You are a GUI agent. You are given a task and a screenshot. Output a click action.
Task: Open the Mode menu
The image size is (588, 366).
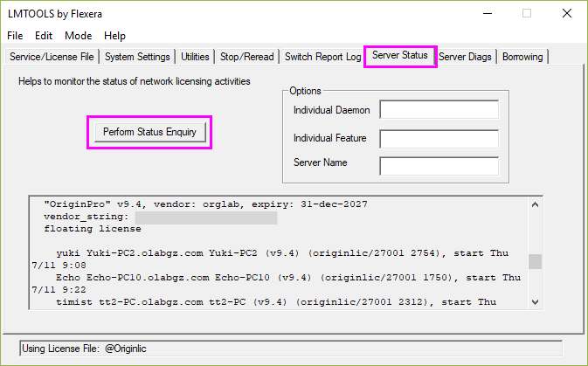coord(78,36)
